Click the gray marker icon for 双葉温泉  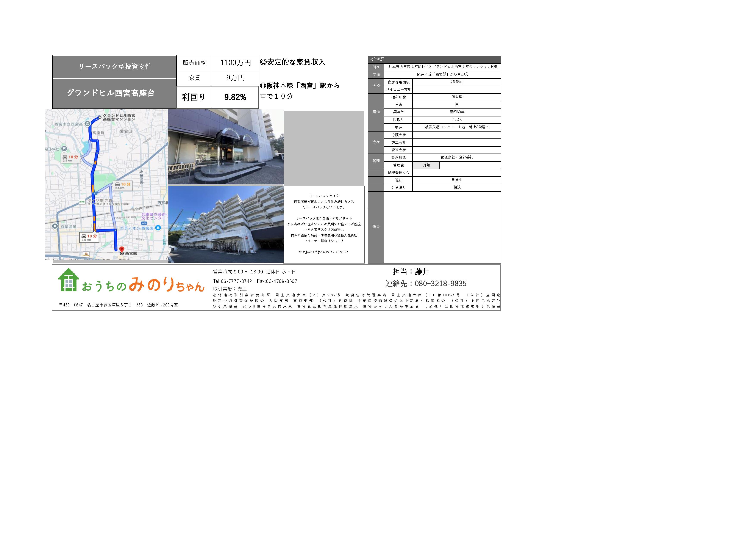point(55,226)
